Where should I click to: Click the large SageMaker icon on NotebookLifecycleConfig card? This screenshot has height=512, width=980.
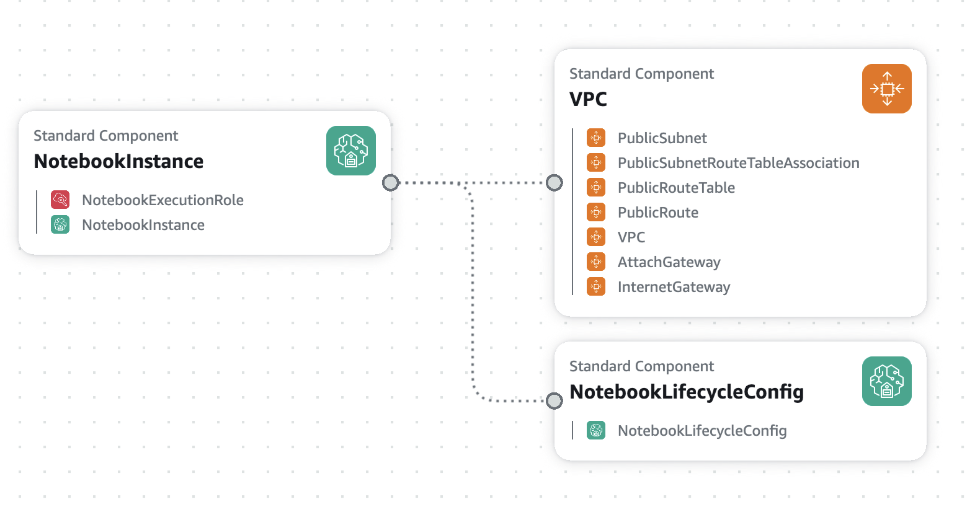pyautogui.click(x=887, y=381)
